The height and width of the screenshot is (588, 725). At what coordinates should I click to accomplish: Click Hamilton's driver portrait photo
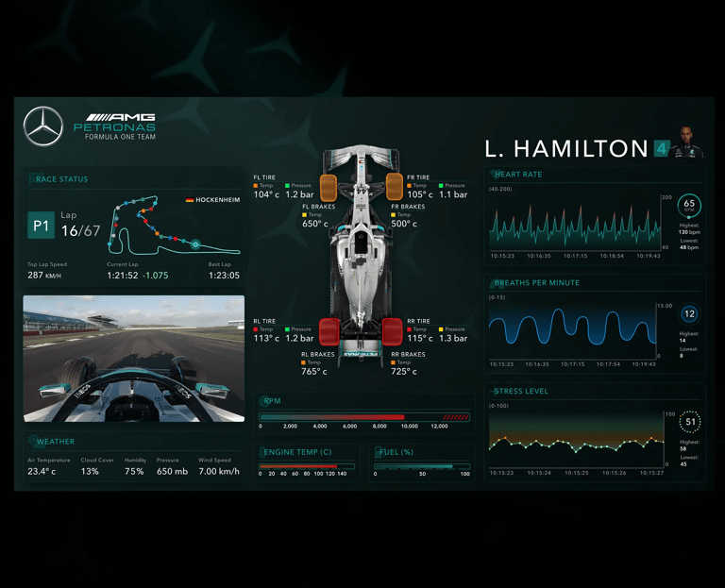pos(688,143)
